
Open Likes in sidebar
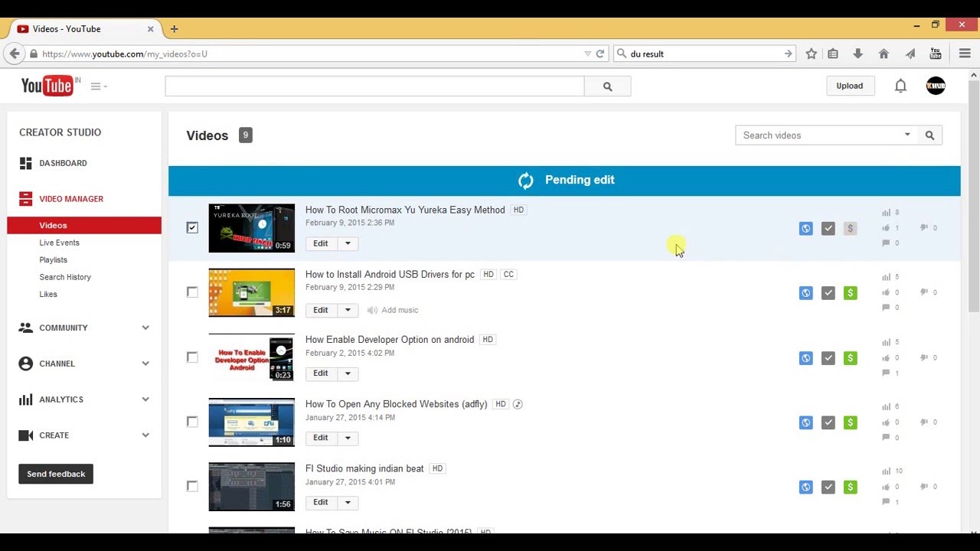[48, 294]
